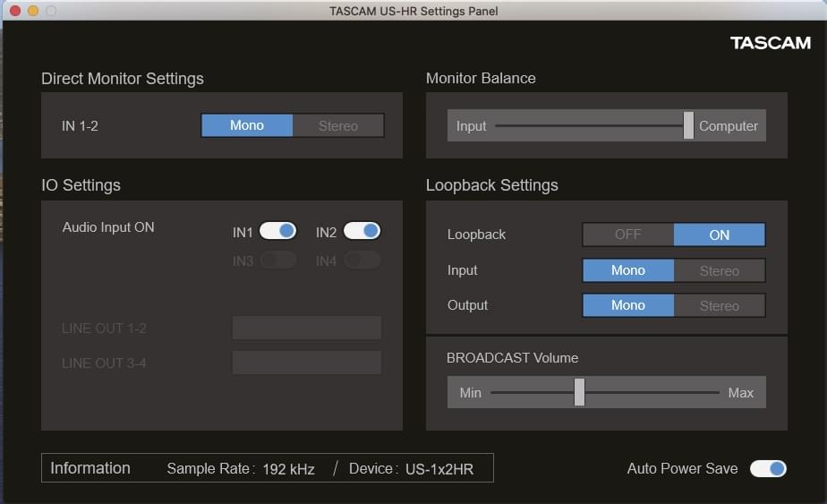Set Loopback Input to Mono
This screenshot has height=504, width=827.
(628, 270)
